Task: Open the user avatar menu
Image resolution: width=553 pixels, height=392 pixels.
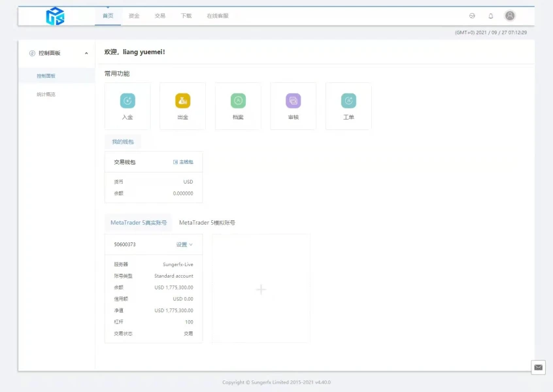Action: coord(510,16)
